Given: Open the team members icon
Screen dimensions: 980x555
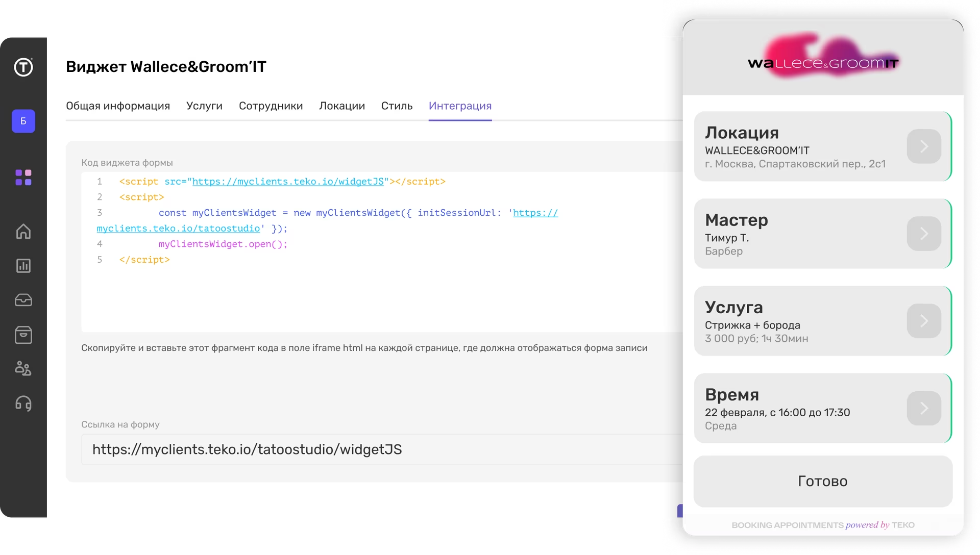Looking at the screenshot, I should tap(23, 369).
